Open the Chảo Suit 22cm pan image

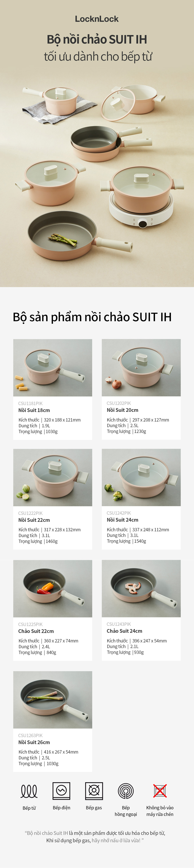pos(53,589)
